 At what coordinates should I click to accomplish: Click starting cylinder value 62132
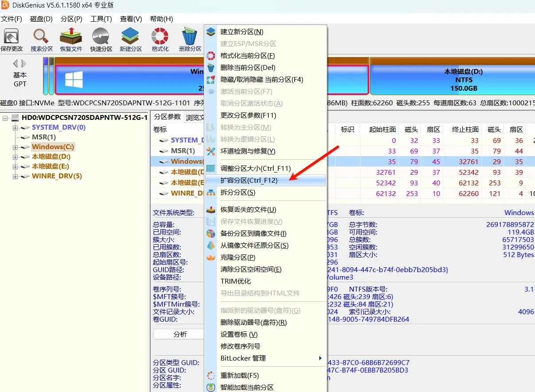point(385,193)
